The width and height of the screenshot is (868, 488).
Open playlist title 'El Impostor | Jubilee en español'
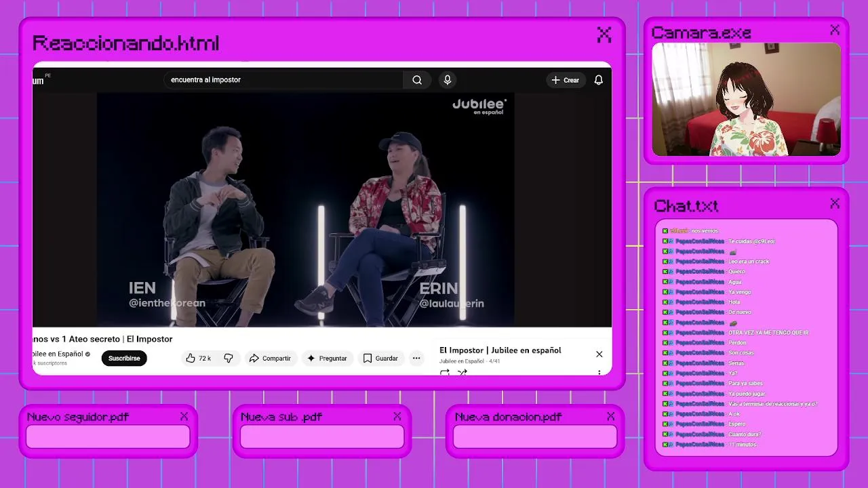(500, 350)
